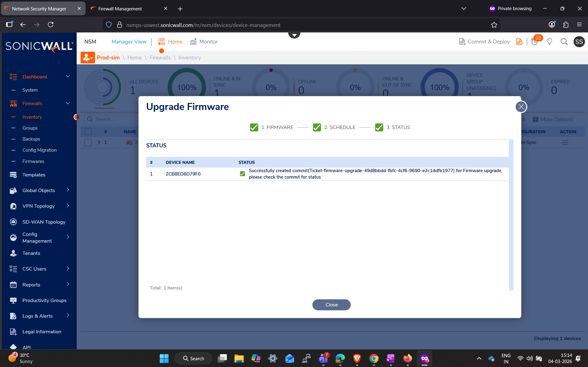Viewport: 588px width, 367px height.
Task: Select Inventory in the sidebar
Action: point(32,117)
